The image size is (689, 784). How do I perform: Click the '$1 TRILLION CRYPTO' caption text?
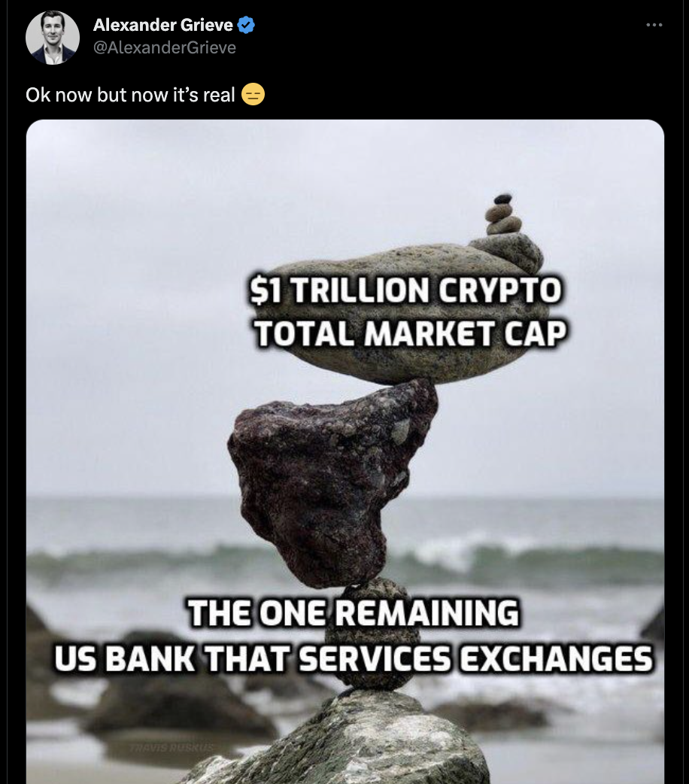(405, 290)
